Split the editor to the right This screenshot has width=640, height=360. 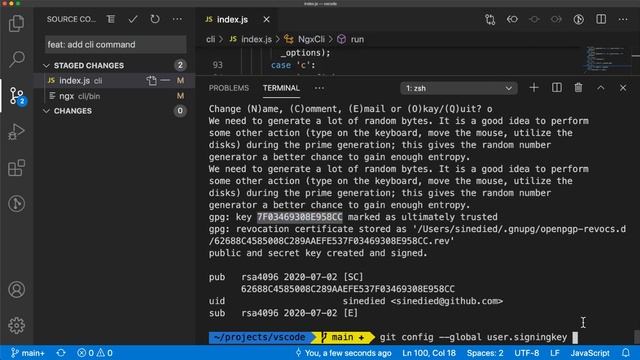[601, 19]
